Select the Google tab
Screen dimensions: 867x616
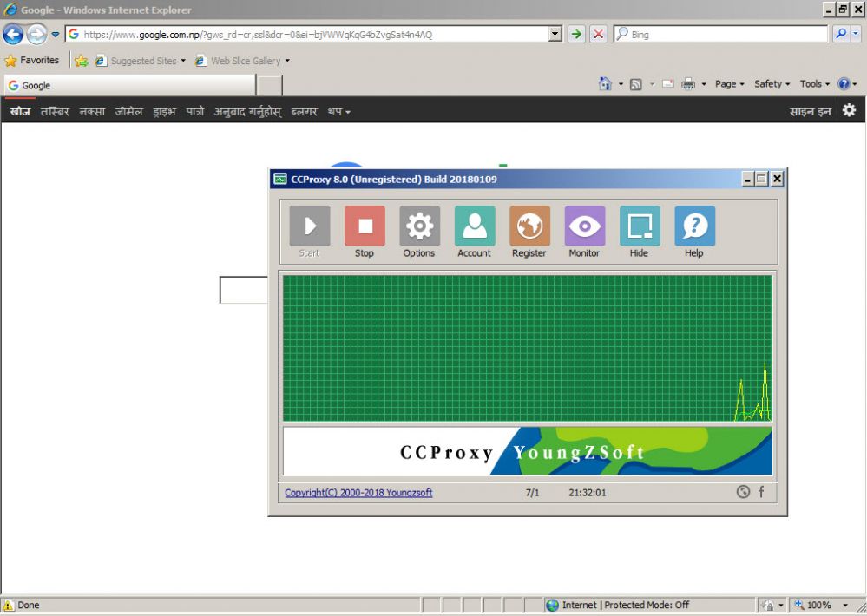tap(130, 86)
